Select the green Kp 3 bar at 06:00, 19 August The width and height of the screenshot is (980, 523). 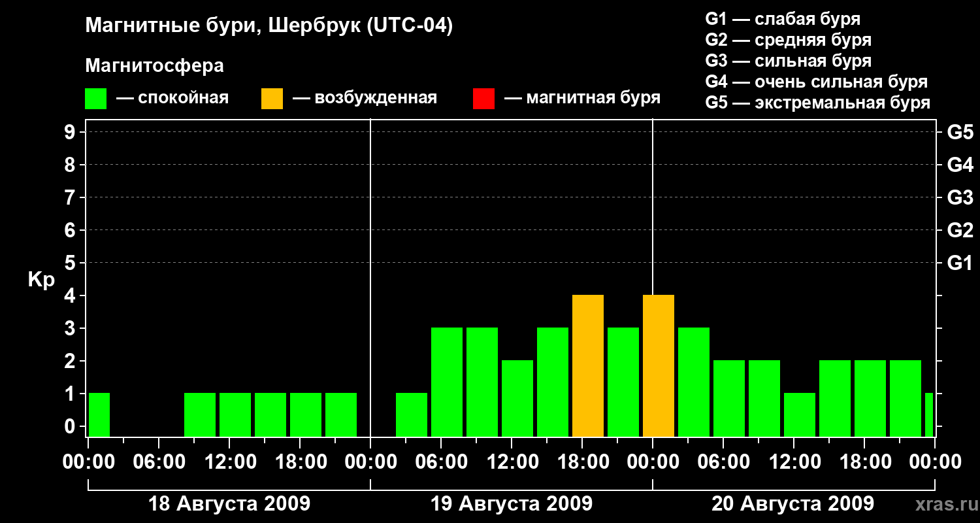click(x=447, y=382)
